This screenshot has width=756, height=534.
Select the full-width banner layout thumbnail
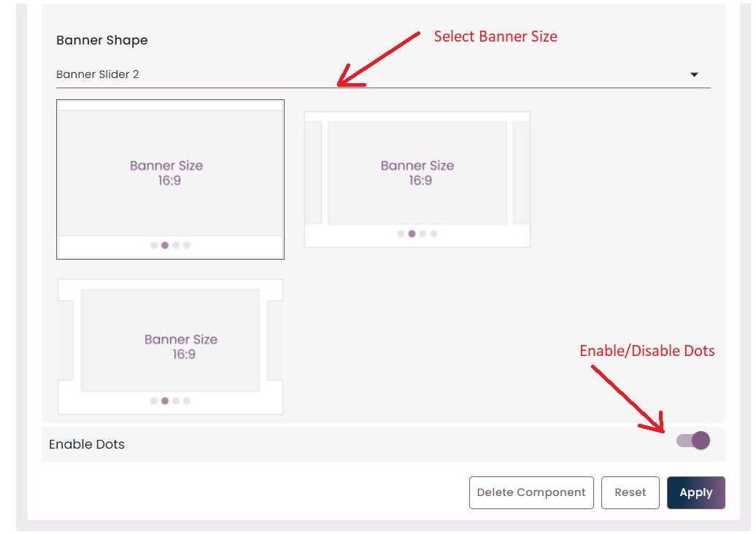(x=170, y=179)
